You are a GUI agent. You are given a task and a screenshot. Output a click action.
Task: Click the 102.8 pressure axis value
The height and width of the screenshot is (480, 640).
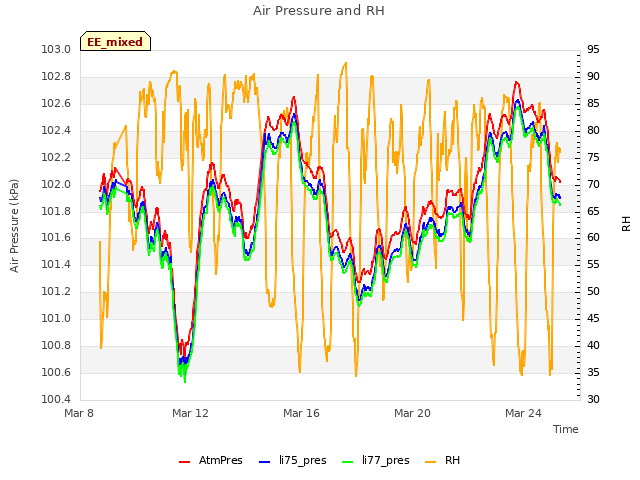point(56,76)
